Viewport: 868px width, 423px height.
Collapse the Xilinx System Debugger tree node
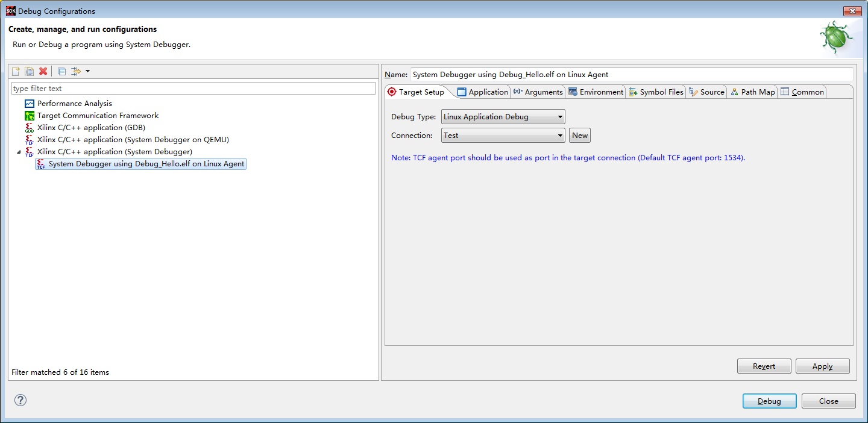pos(18,152)
